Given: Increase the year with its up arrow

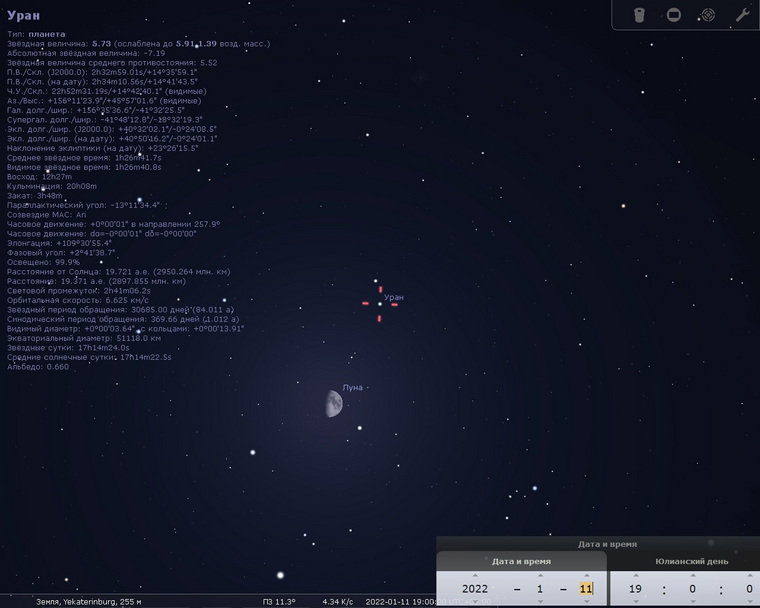Looking at the screenshot, I should point(475,576).
